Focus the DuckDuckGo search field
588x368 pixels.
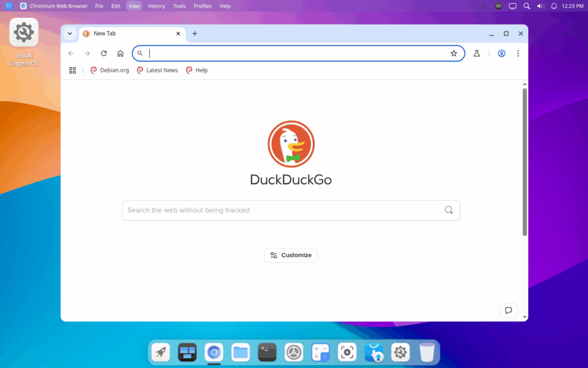pos(281,210)
